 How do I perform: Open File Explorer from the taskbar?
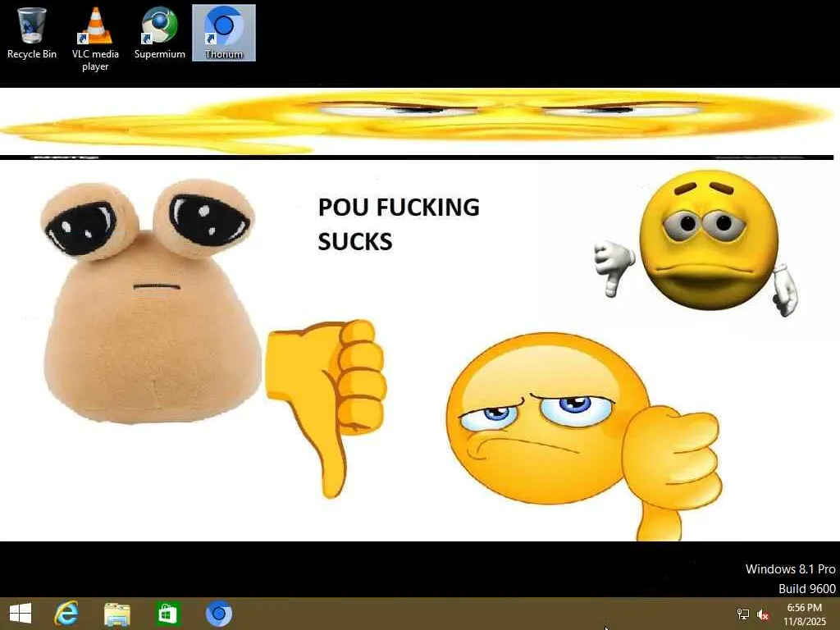coord(116,614)
